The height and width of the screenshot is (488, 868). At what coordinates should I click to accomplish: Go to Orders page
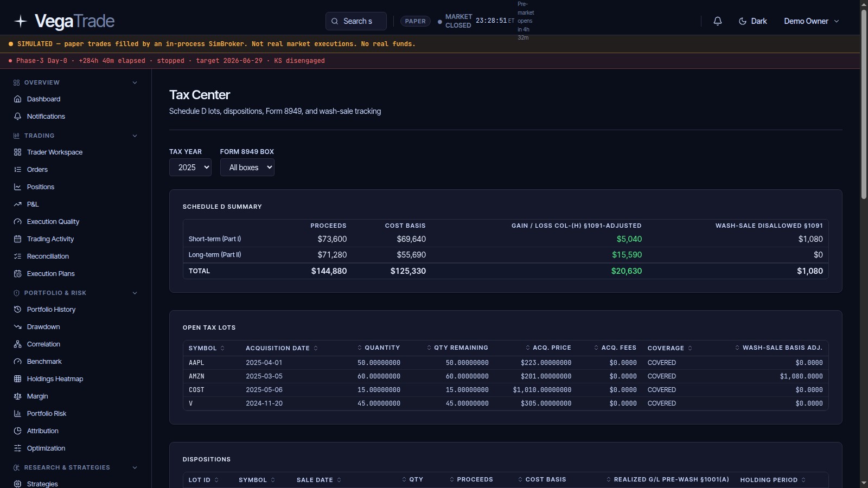coord(37,170)
